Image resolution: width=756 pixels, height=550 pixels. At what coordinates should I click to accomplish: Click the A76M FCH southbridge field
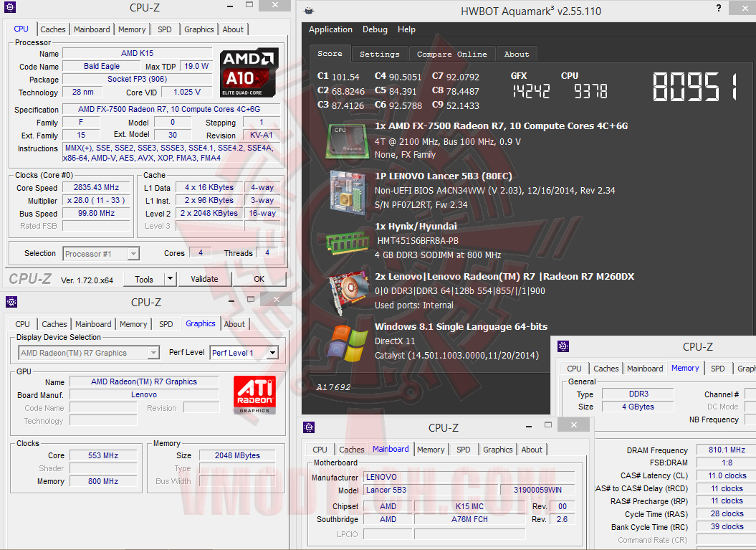point(469,519)
